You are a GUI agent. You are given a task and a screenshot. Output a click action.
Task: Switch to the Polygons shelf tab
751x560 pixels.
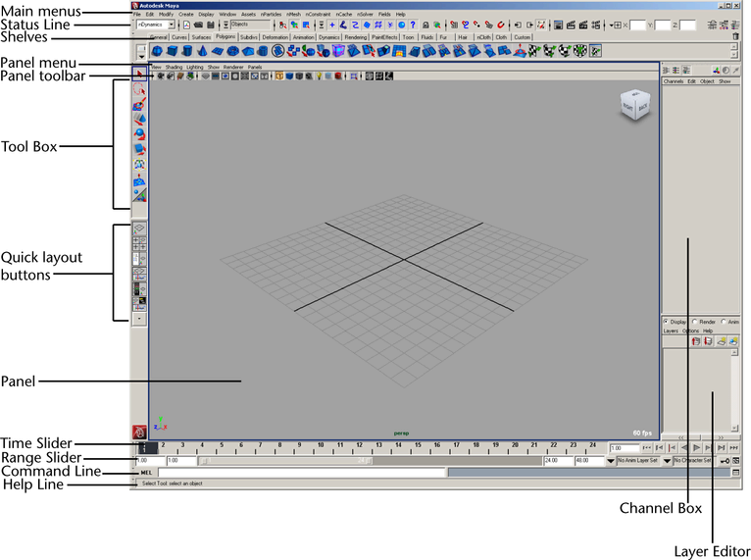[225, 36]
